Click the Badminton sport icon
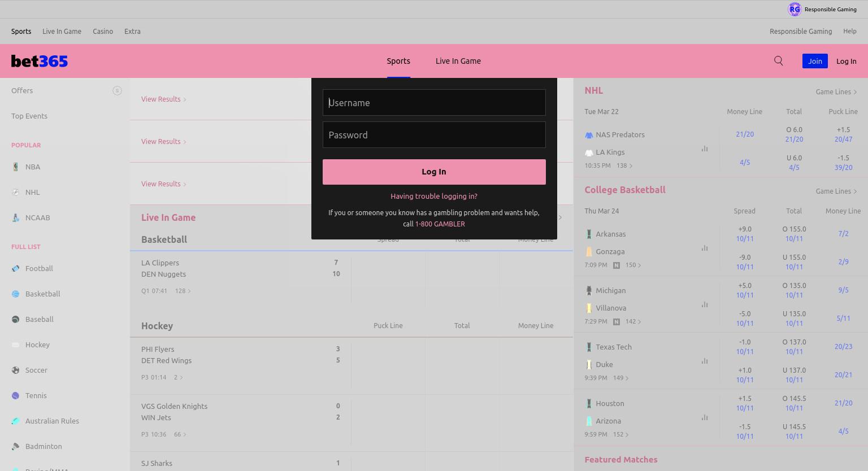The image size is (868, 471). [15, 446]
